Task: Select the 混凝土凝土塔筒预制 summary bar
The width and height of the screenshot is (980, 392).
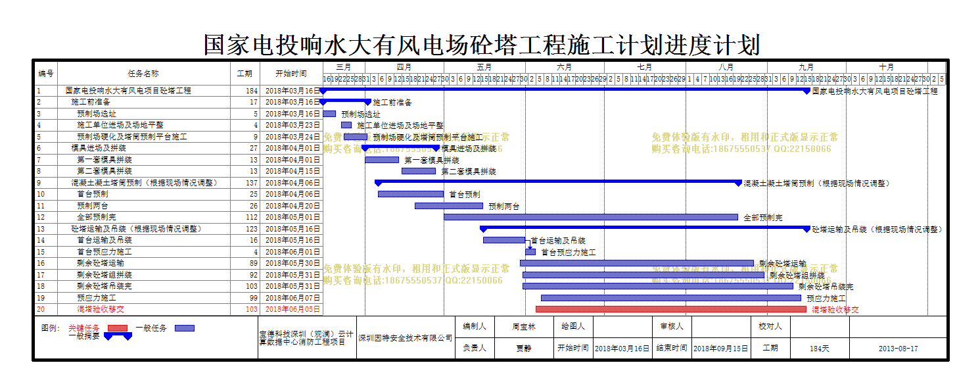Action: 558,183
